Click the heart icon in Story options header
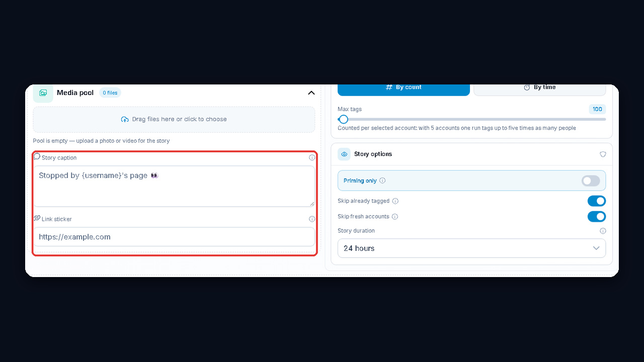The height and width of the screenshot is (362, 644). (x=603, y=154)
